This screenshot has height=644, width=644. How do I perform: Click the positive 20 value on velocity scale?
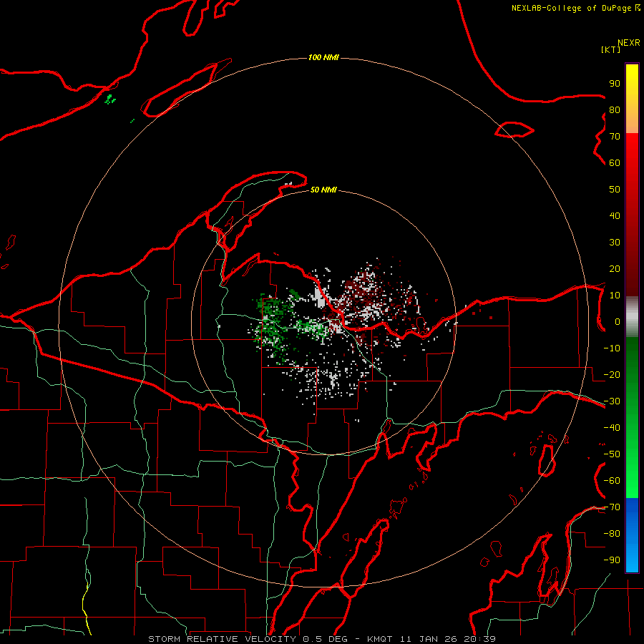point(615,269)
